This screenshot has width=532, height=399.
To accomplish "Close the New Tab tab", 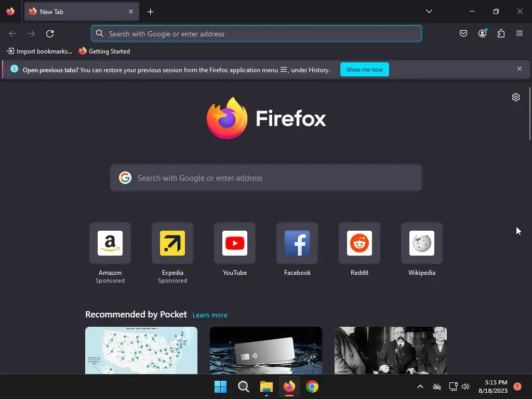I will tap(131, 11).
